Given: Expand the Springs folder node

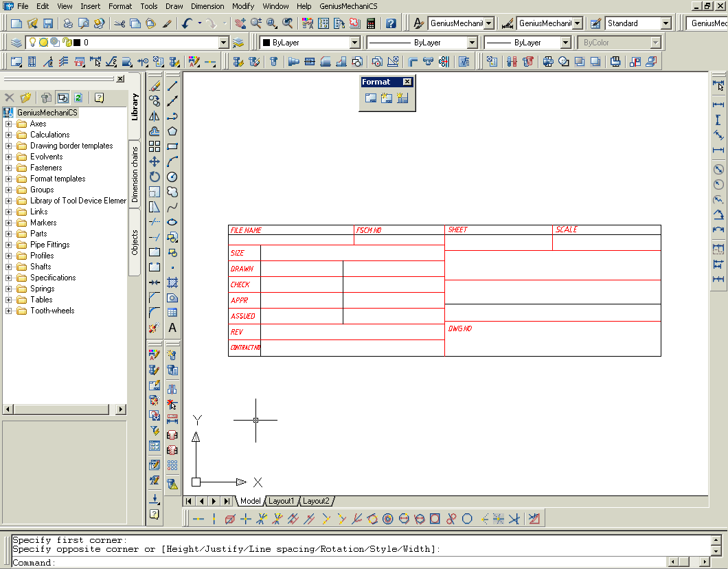Looking at the screenshot, I should 8,289.
